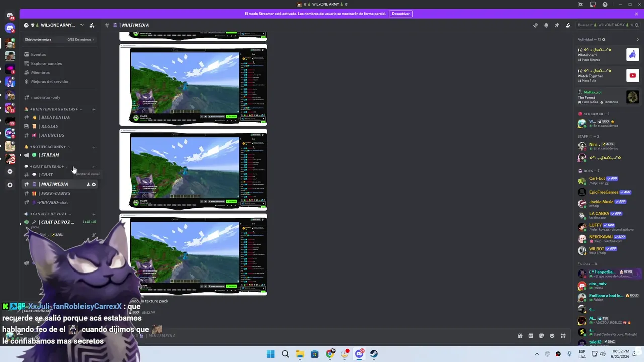The height and width of the screenshot is (362, 644).
Task: Open Objetivo de mejora boost goal bar
Action: click(x=59, y=39)
